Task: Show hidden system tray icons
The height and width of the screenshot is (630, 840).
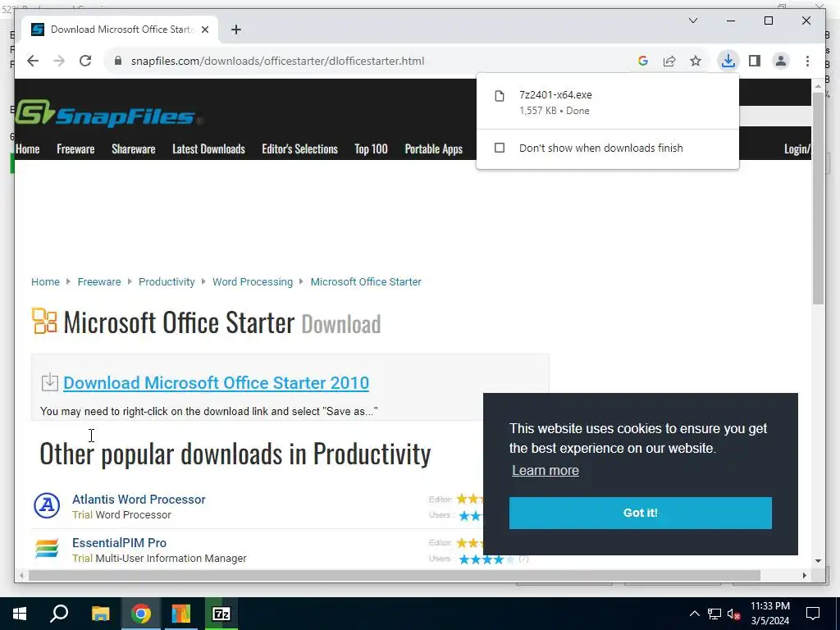Action: [x=694, y=614]
